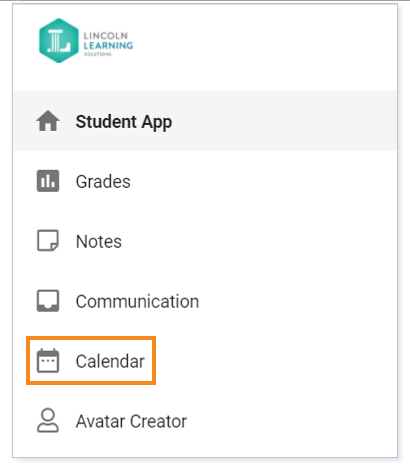Click the word App in Student App
The image size is (410, 472).
tap(157, 122)
